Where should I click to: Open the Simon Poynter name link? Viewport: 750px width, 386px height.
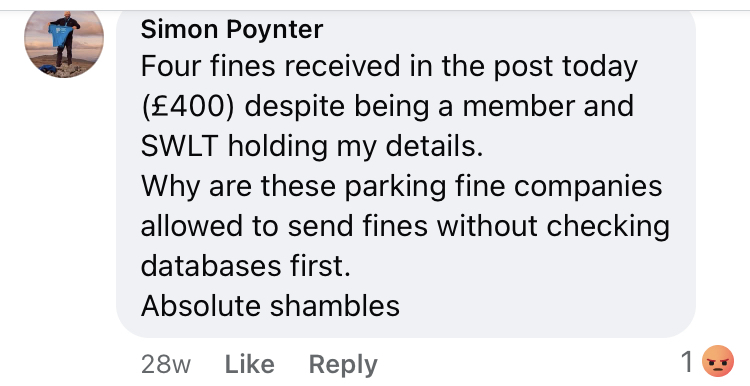232,30
